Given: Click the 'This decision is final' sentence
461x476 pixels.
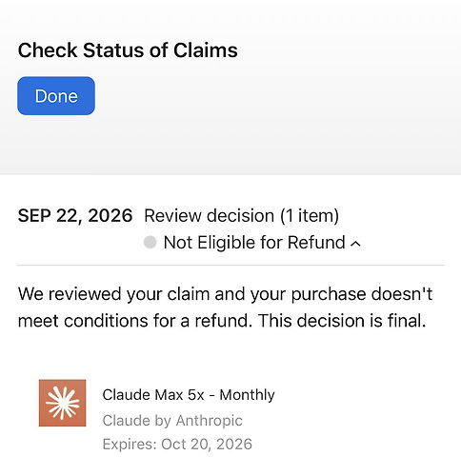Looking at the screenshot, I should click(342, 321).
